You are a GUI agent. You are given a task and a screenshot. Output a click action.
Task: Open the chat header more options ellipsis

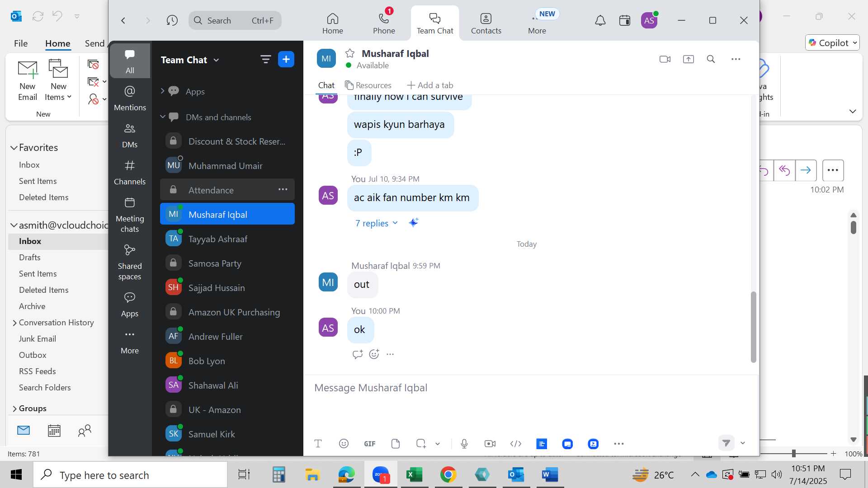(x=736, y=59)
